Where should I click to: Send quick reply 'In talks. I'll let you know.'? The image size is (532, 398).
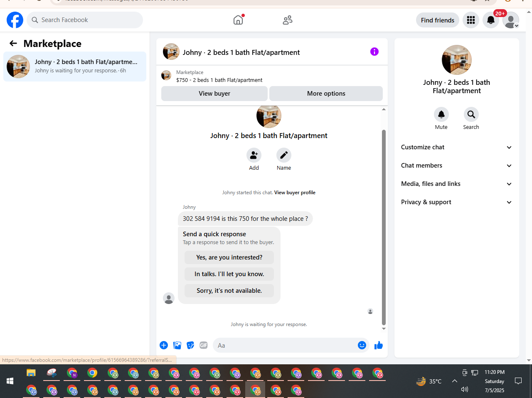(x=229, y=274)
